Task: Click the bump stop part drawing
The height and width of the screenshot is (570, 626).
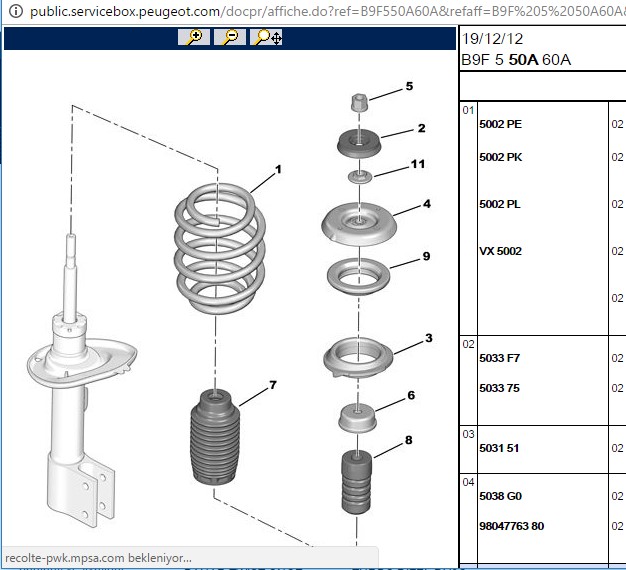Action: (357, 482)
